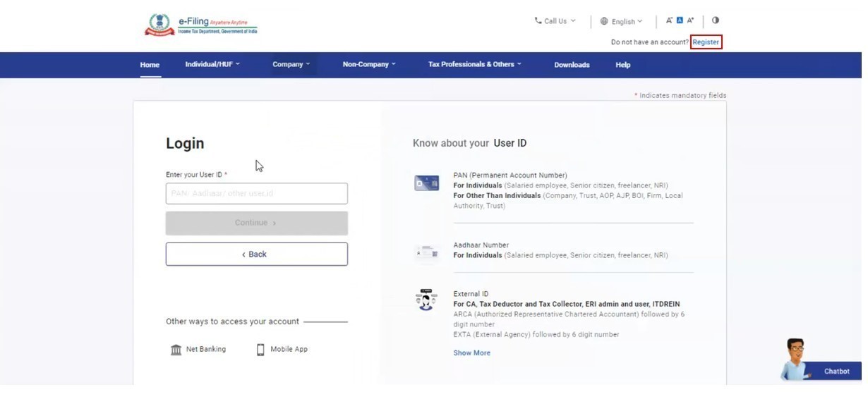Click the e-Filing Income Tax Department logo
This screenshot has height=411, width=868.
(x=201, y=25)
